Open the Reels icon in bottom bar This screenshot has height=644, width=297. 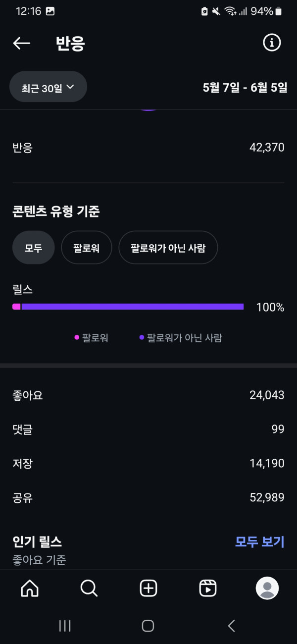click(x=208, y=588)
